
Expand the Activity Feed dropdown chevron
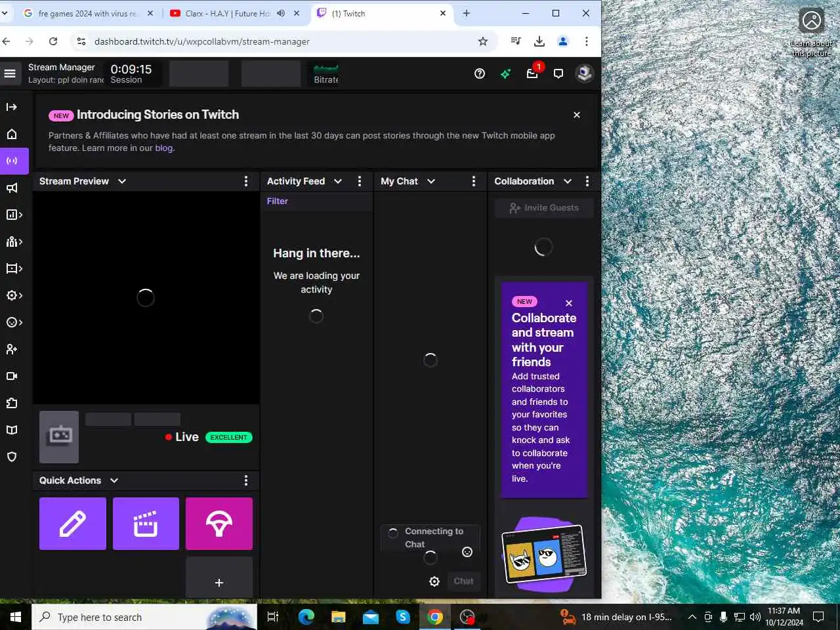(x=338, y=181)
